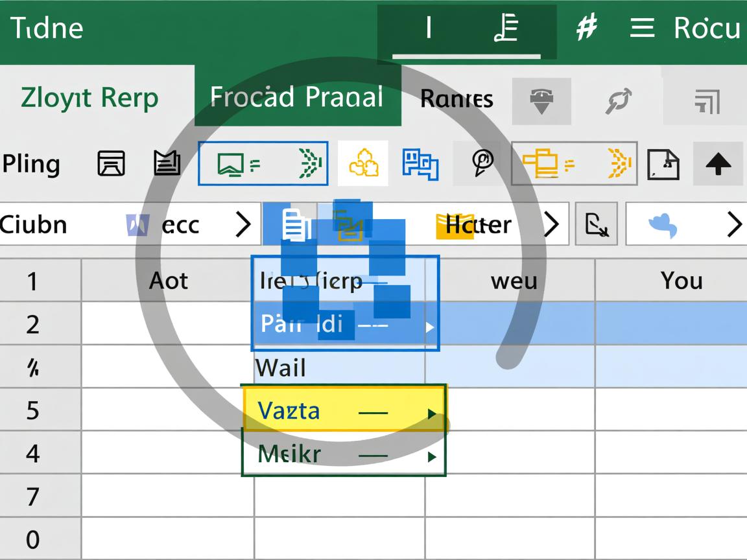Click the speech bubble pin icon
Screen dimensions: 747x560
pyautogui.click(x=482, y=163)
